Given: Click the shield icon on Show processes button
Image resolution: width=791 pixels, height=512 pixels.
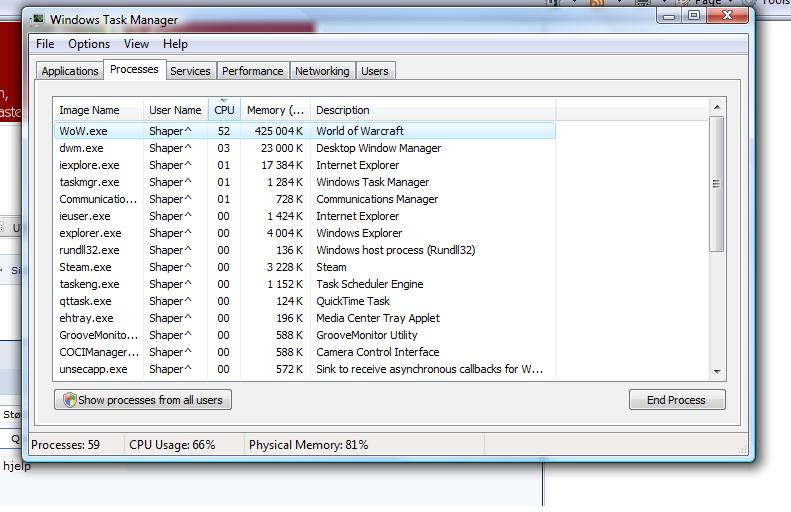Looking at the screenshot, I should click(x=70, y=400).
